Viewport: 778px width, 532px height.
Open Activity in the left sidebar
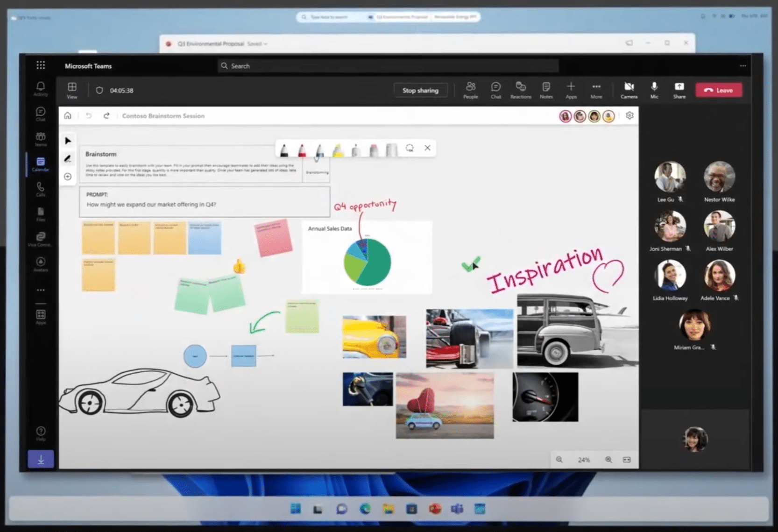tap(41, 89)
